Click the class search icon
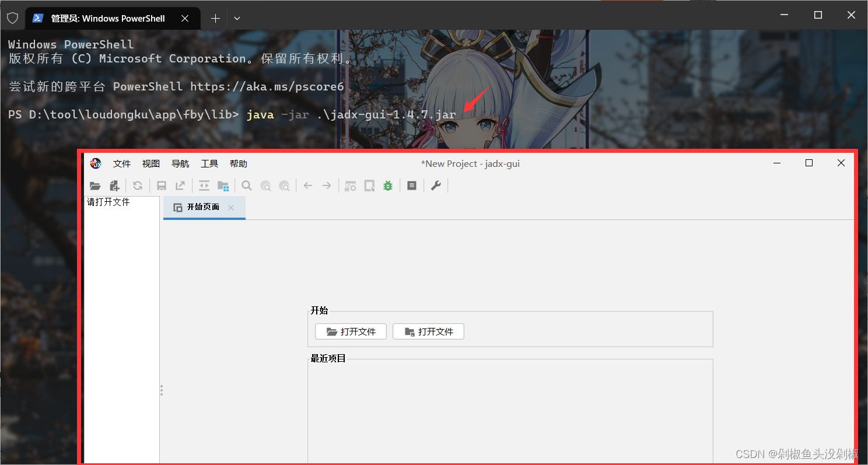The height and width of the screenshot is (465, 868). pos(265,186)
